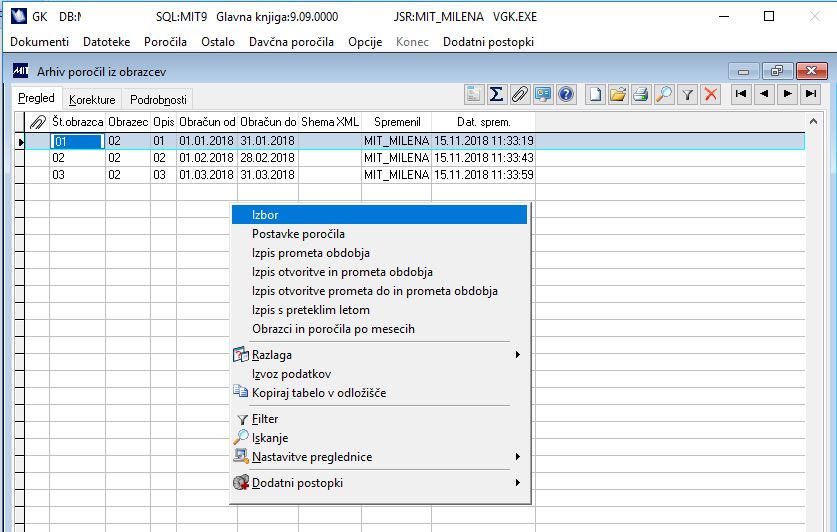Open the Ostalo menu
837x532 pixels.
[x=218, y=42]
